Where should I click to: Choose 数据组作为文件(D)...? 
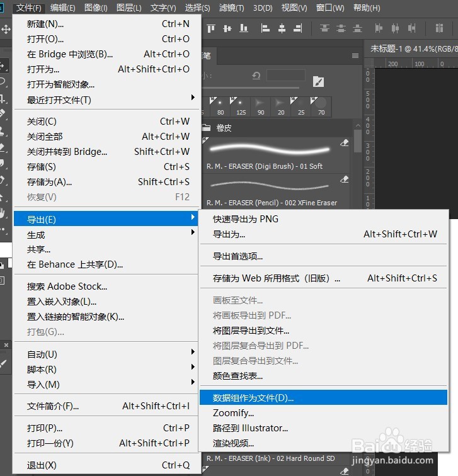coord(323,398)
